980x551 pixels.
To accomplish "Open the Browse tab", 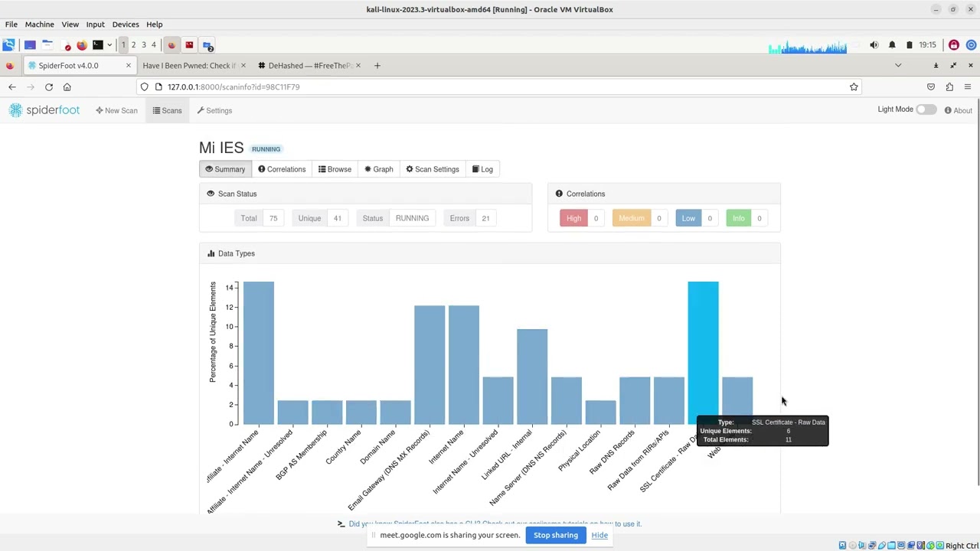I will (335, 169).
